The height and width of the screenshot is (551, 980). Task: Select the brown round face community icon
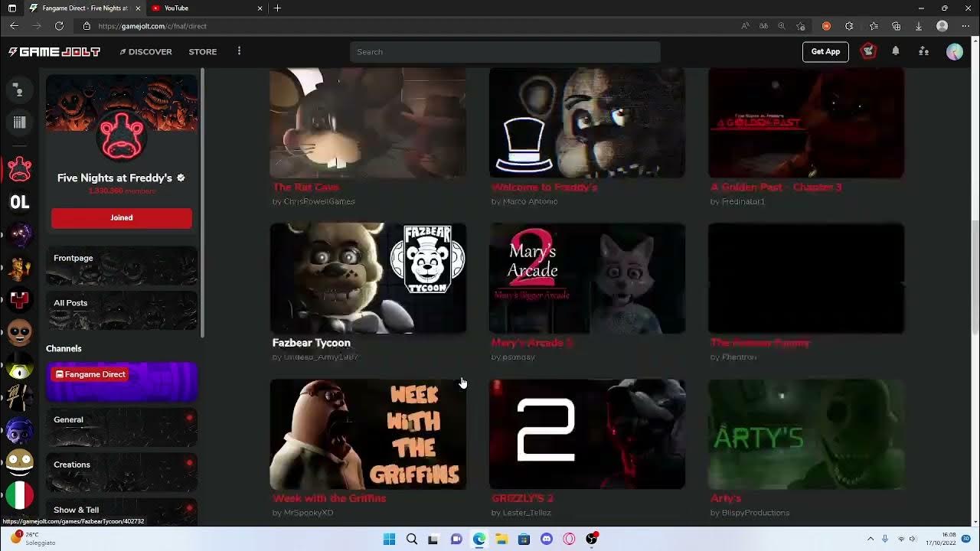click(x=19, y=333)
